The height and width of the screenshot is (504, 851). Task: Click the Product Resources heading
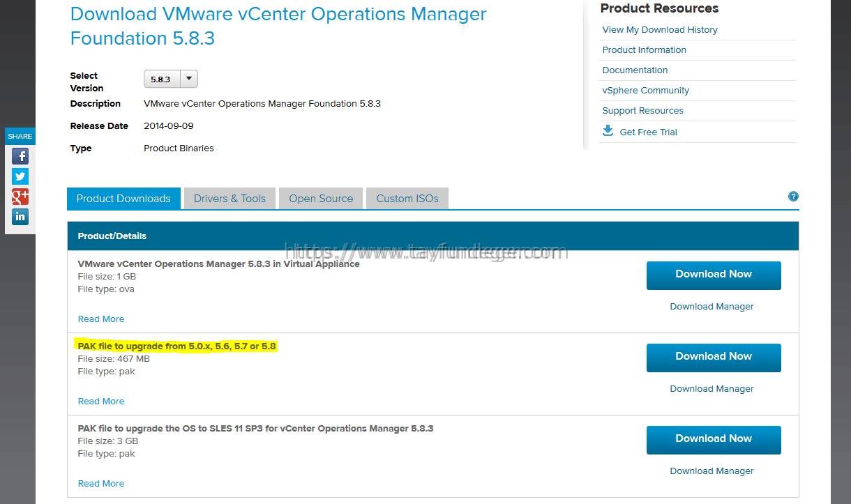[659, 8]
